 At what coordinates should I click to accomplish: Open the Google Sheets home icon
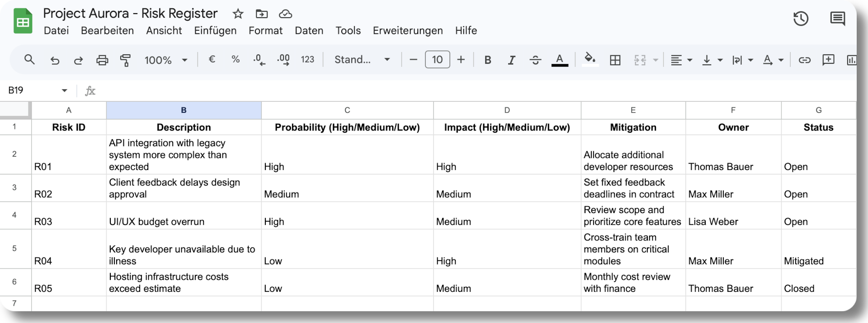(x=23, y=21)
